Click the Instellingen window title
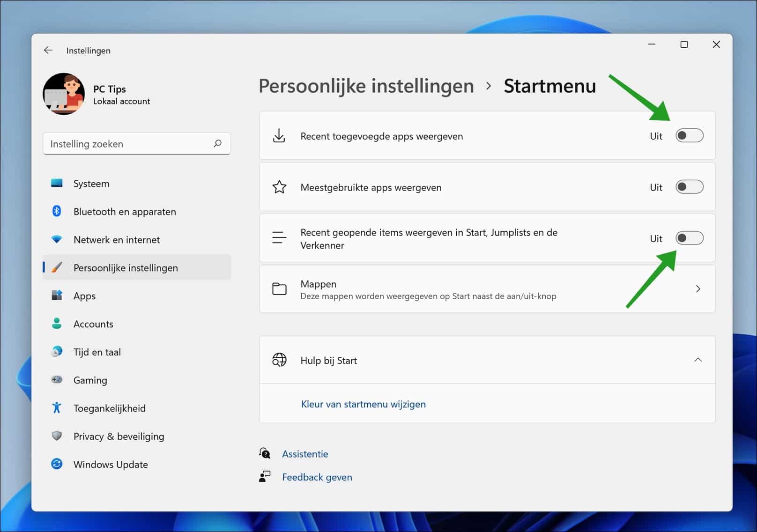 (89, 51)
